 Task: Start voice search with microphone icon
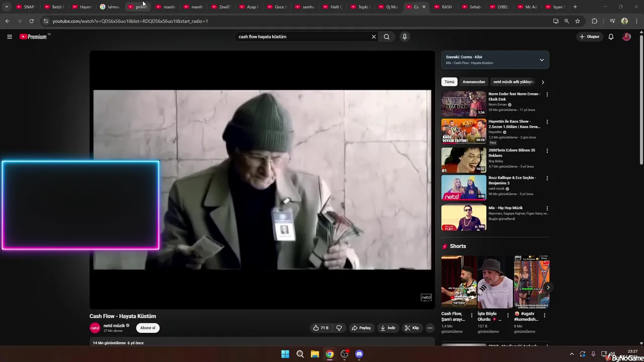coord(405,37)
